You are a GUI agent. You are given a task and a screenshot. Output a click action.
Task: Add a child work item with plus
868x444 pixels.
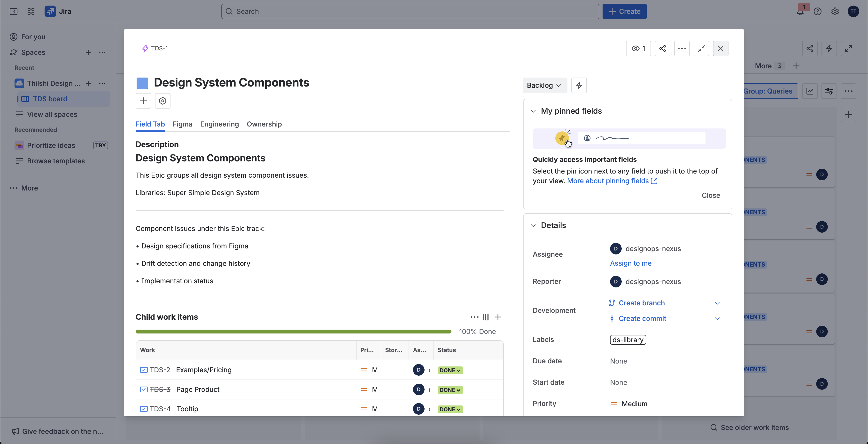click(498, 317)
